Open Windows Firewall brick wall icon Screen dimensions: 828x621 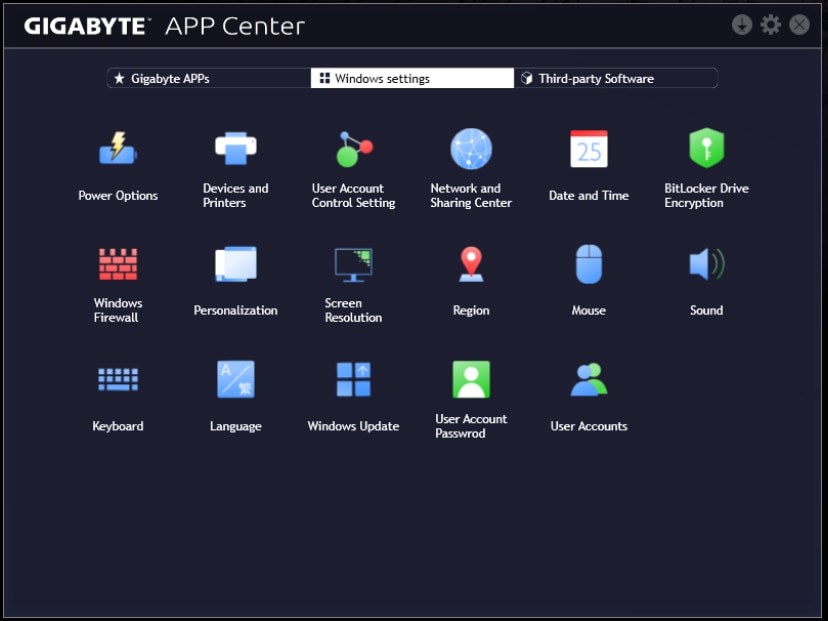point(118,265)
